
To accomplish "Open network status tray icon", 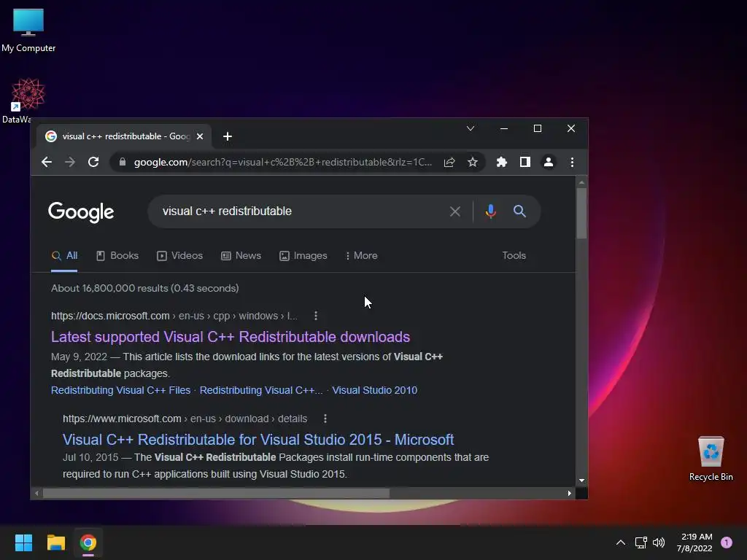I will (x=641, y=542).
